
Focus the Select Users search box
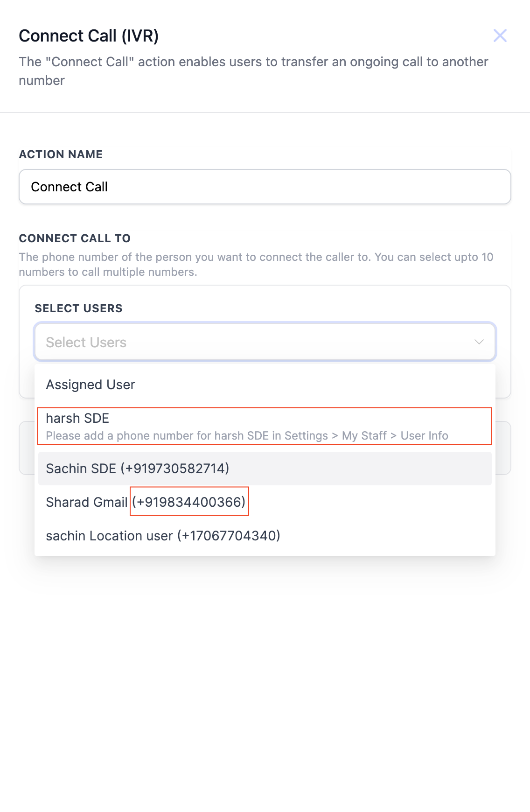pyautogui.click(x=252, y=342)
